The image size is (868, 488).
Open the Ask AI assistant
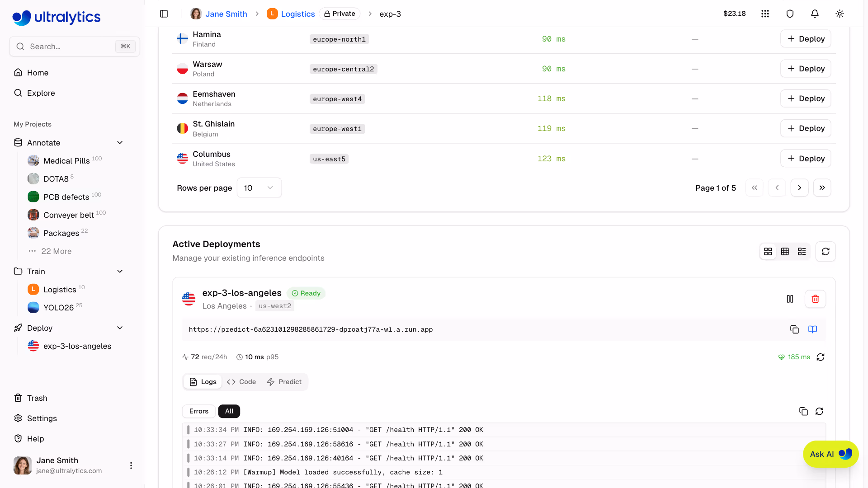coord(830,454)
